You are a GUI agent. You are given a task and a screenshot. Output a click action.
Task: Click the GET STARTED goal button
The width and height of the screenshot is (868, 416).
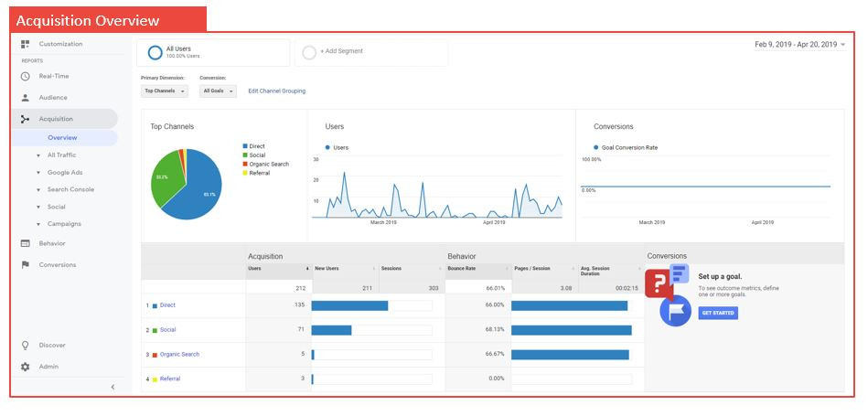tap(718, 313)
